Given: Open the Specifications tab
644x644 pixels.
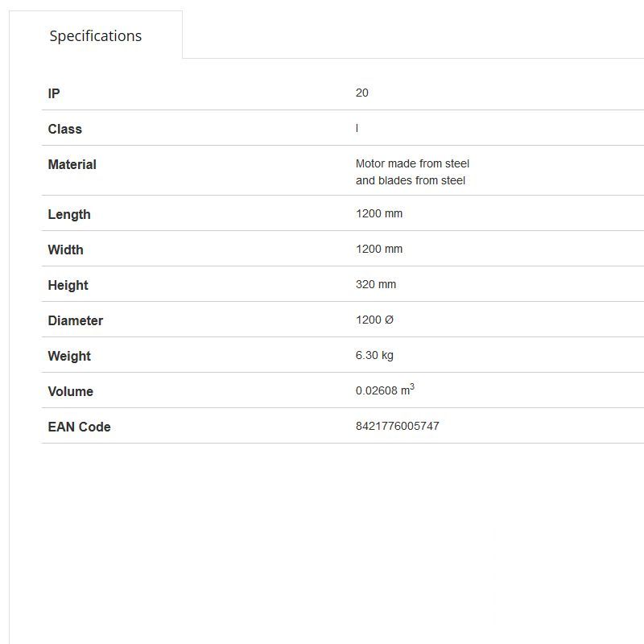Looking at the screenshot, I should [x=95, y=36].
